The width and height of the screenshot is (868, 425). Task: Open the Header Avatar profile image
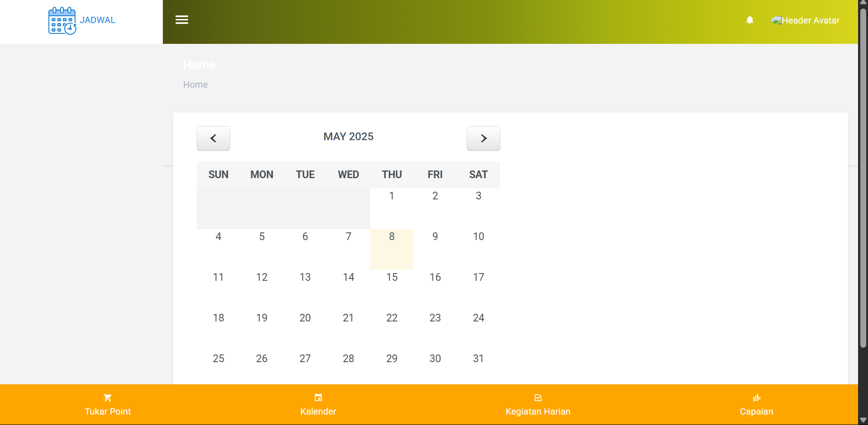click(x=776, y=20)
